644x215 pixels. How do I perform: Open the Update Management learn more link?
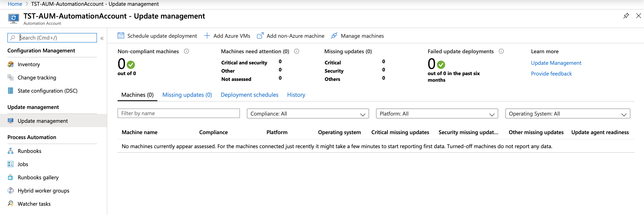coord(556,63)
